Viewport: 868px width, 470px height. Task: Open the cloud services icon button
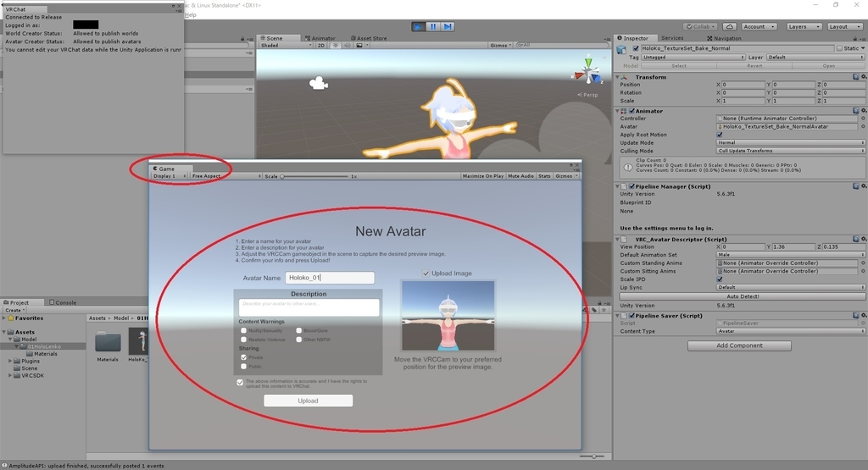tap(730, 26)
